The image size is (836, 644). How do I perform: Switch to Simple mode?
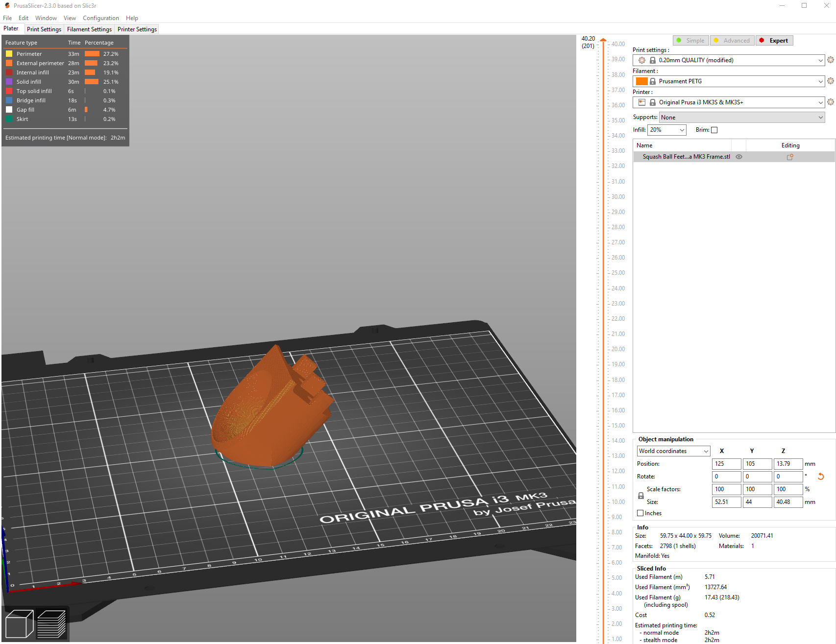coord(690,40)
